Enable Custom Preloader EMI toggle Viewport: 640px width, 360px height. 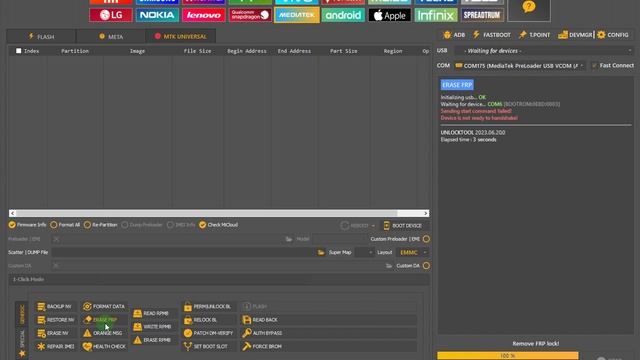point(426,239)
